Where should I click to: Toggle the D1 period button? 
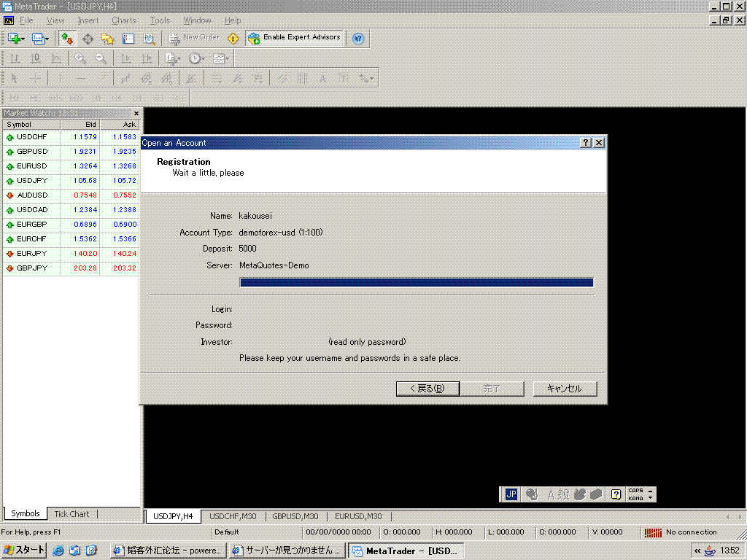137,98
